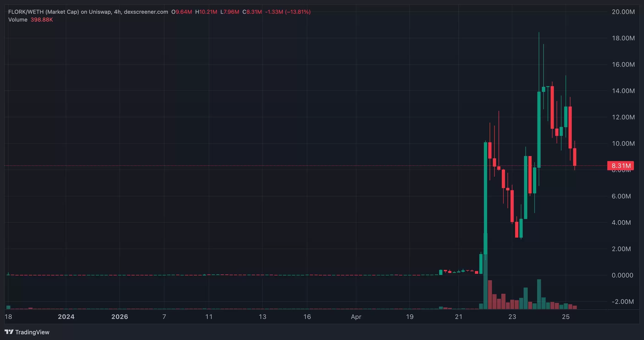This screenshot has width=644, height=340.
Task: Click the 2024 label on time axis
Action: [x=66, y=317]
